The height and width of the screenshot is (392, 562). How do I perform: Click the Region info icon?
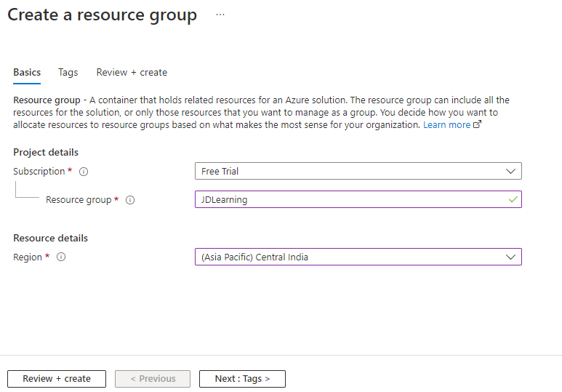tap(61, 257)
